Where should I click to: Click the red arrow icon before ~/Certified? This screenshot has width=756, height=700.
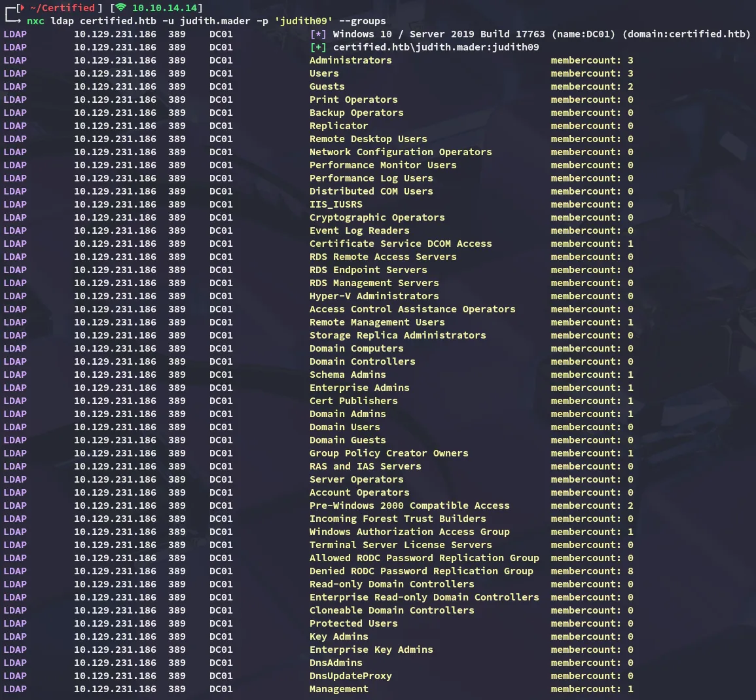click(x=22, y=8)
